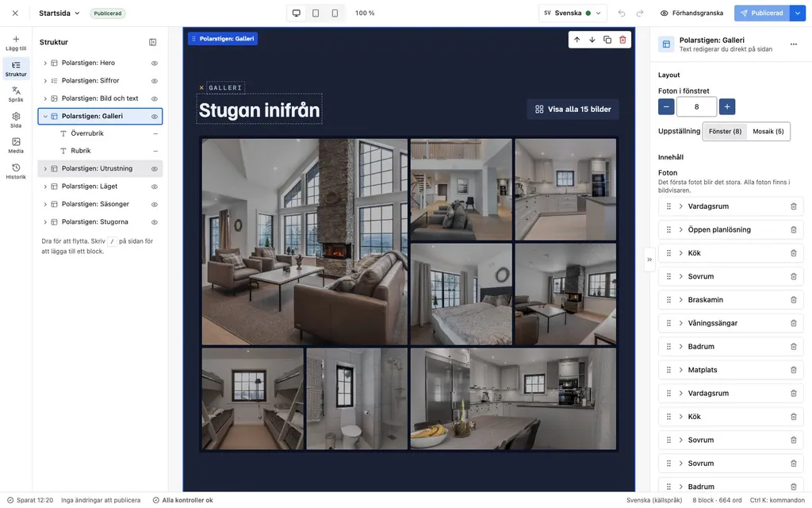Screen dimensions: 812x508
Task: Move Galleri block down with arrow
Action: click(x=592, y=40)
